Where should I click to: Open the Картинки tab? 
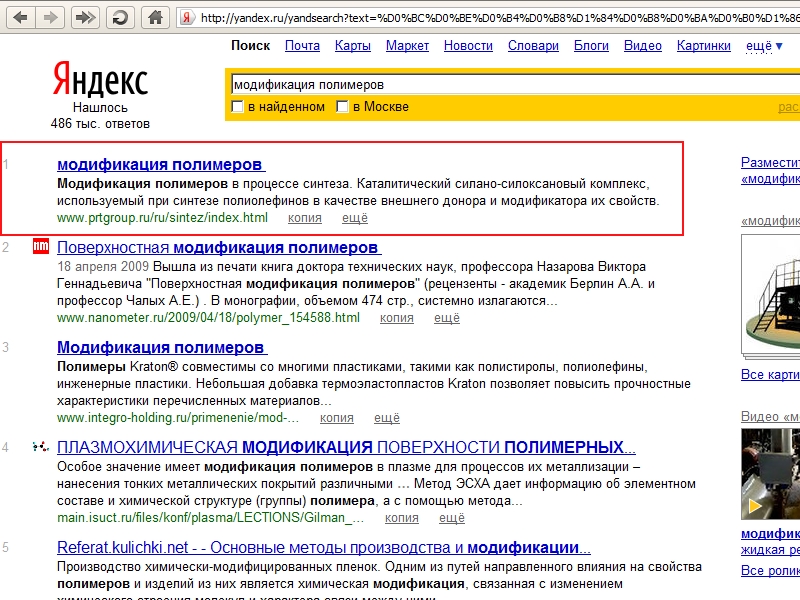704,45
